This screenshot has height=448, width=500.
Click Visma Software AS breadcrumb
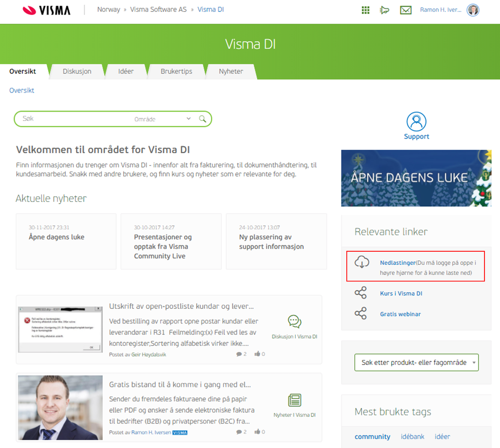[x=158, y=10]
